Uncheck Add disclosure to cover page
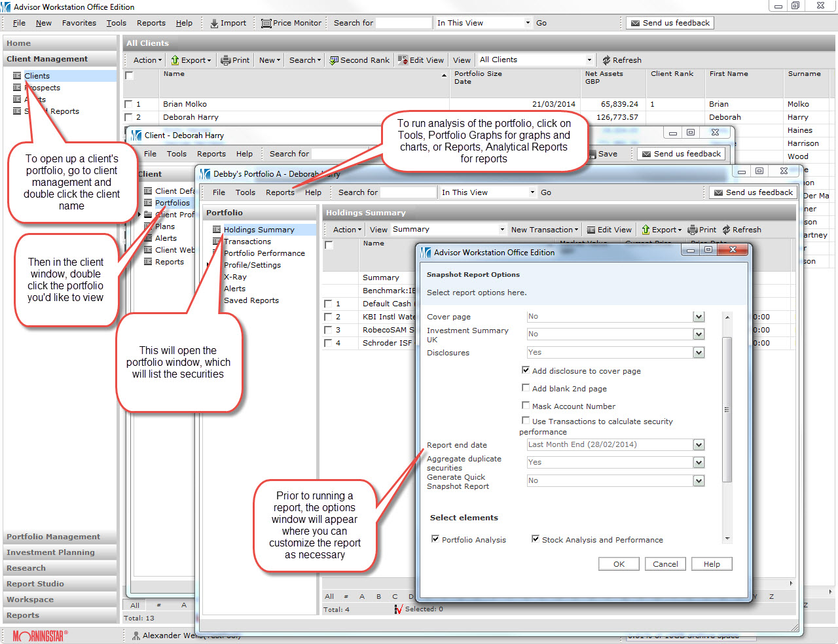838x644 pixels. pos(525,370)
